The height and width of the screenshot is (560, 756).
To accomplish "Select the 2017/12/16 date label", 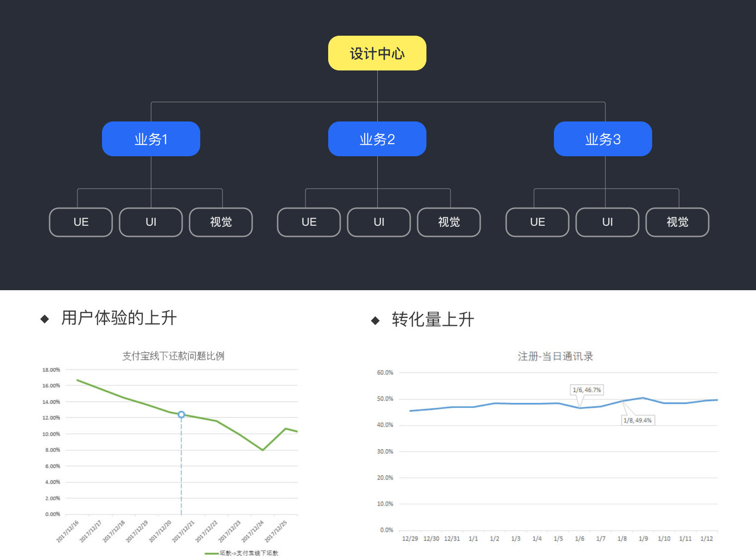I will tap(68, 531).
